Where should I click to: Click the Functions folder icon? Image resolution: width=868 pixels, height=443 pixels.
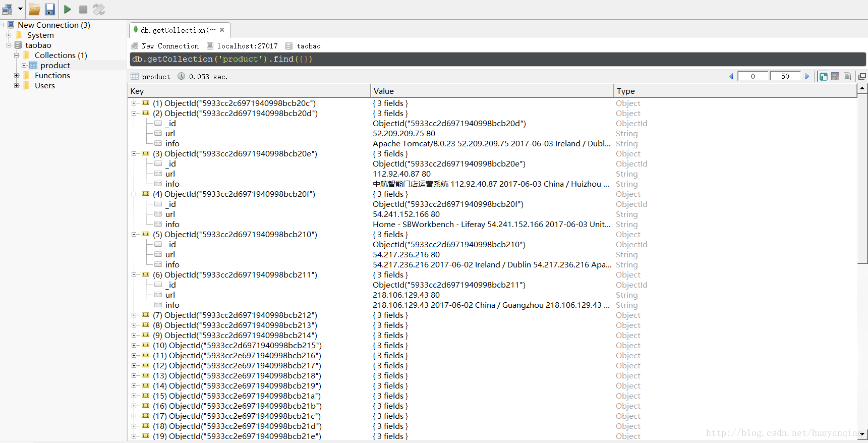coord(26,75)
